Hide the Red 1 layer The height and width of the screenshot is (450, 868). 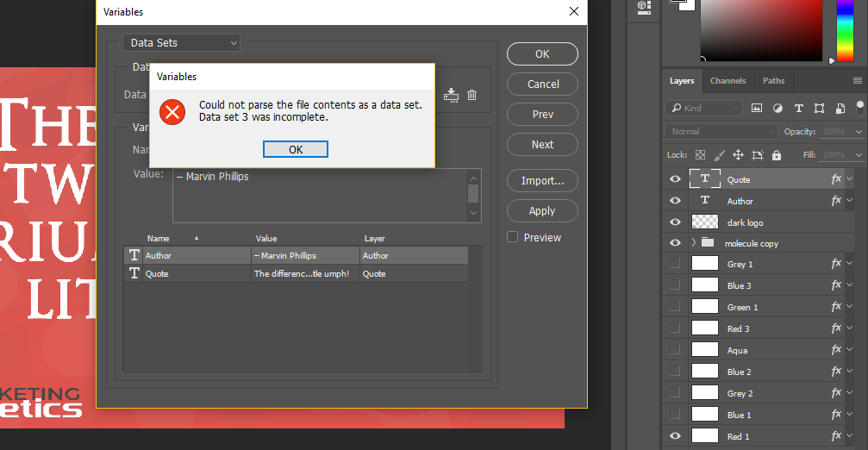tap(676, 435)
